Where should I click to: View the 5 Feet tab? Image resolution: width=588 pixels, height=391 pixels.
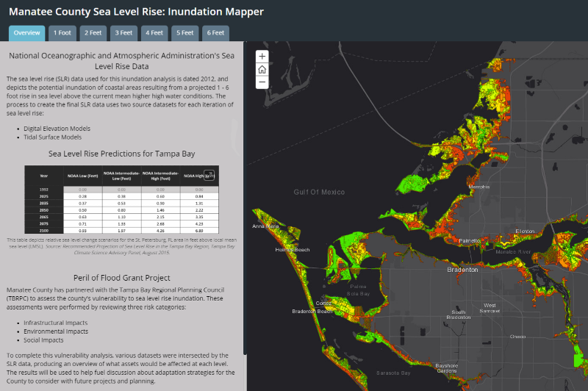coord(184,33)
